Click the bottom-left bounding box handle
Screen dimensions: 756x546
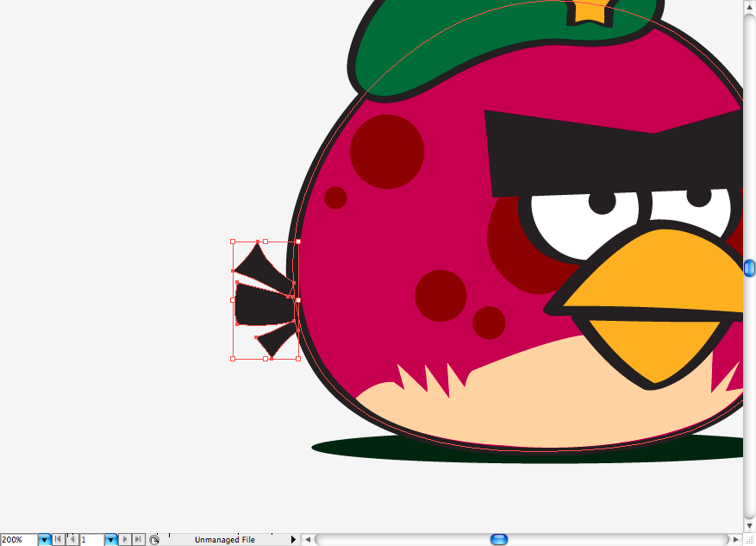[233, 359]
